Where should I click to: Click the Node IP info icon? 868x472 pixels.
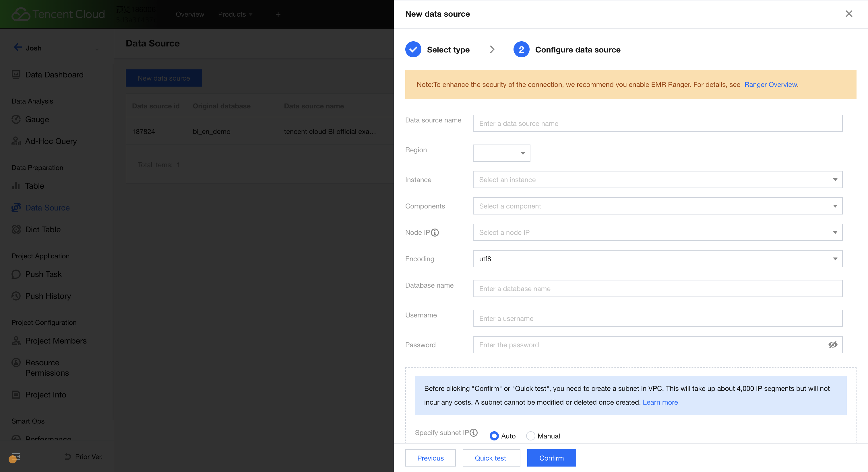coord(435,232)
